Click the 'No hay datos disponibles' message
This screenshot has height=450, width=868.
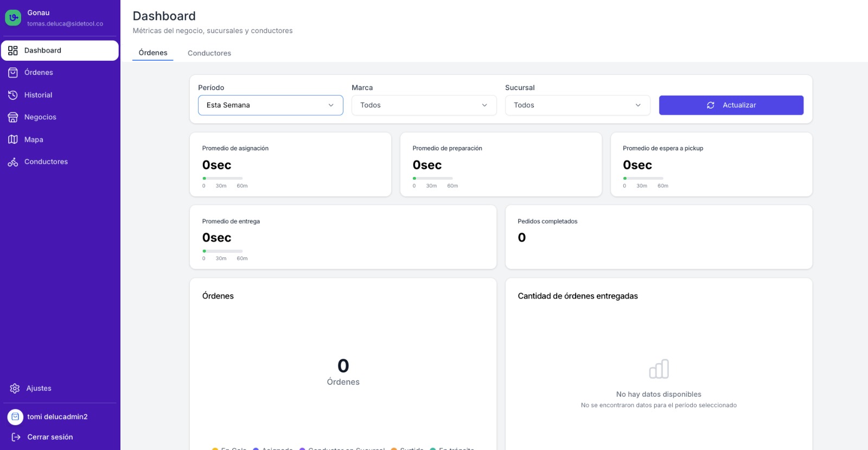[x=659, y=395]
